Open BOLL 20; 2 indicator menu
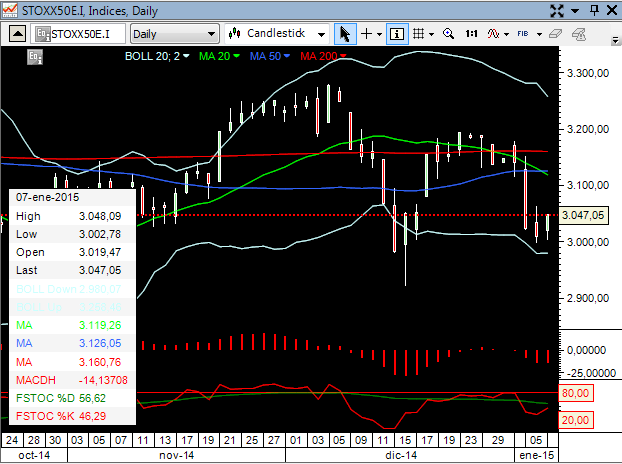 (157, 56)
